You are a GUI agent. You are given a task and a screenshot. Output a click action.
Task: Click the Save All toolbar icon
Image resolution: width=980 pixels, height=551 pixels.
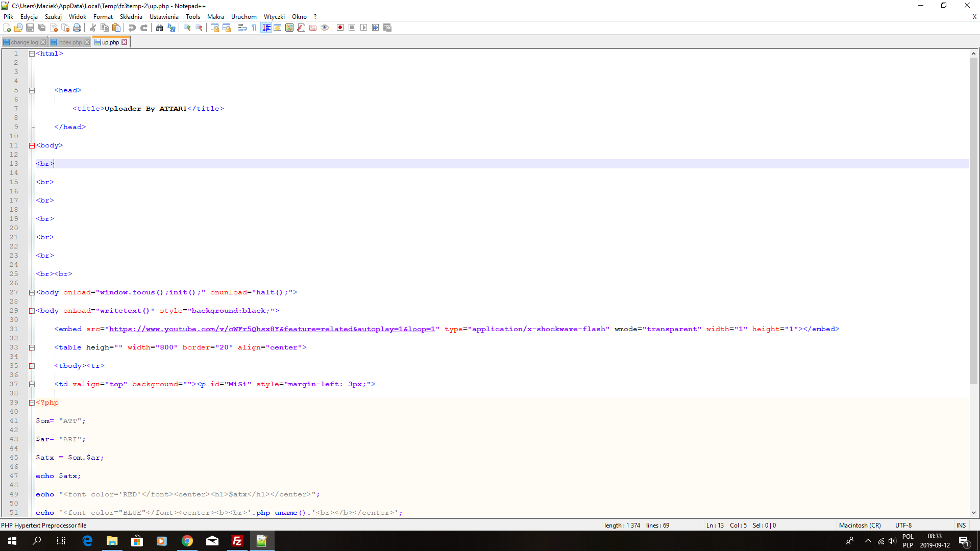[42, 28]
